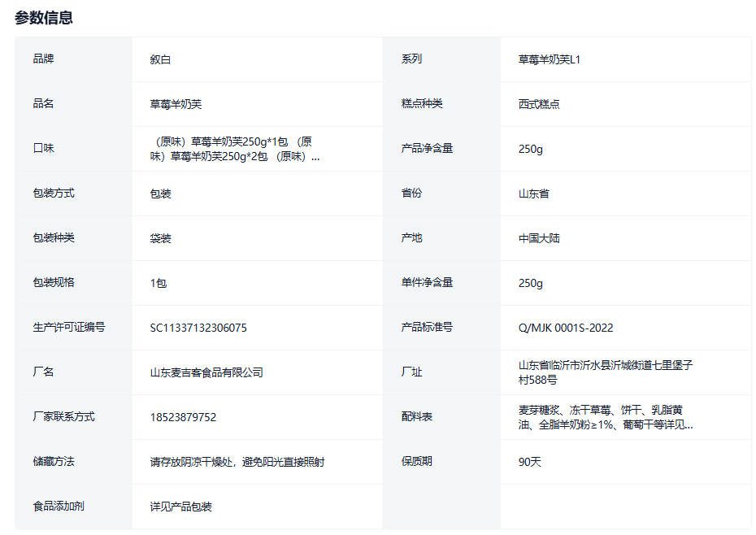Click series value 草莓羊奶芙L1
This screenshot has height=535, width=756.
click(550, 59)
